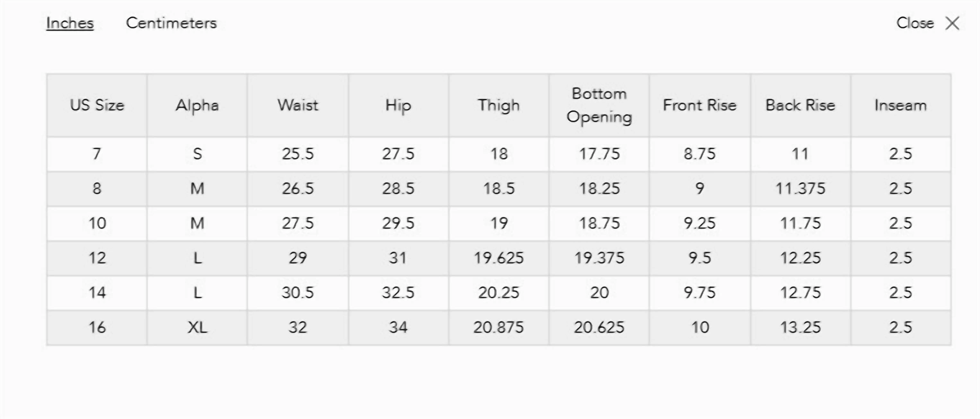Click the Inseam column header
This screenshot has width=980, height=419.
[x=901, y=105]
